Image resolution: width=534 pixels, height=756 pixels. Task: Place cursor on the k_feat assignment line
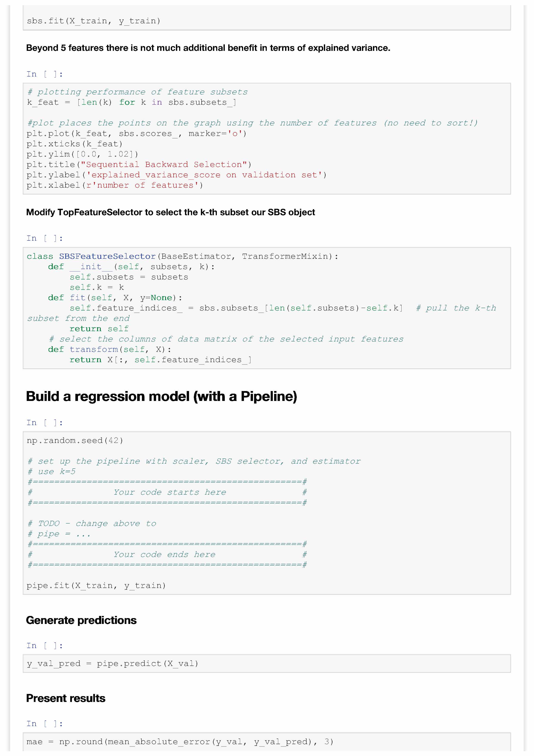(131, 102)
